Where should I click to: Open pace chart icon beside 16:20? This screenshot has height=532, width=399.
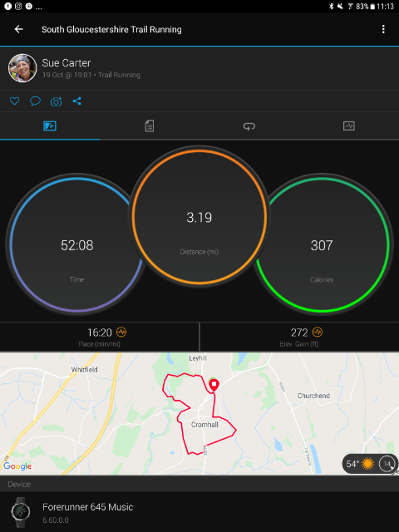point(121,332)
